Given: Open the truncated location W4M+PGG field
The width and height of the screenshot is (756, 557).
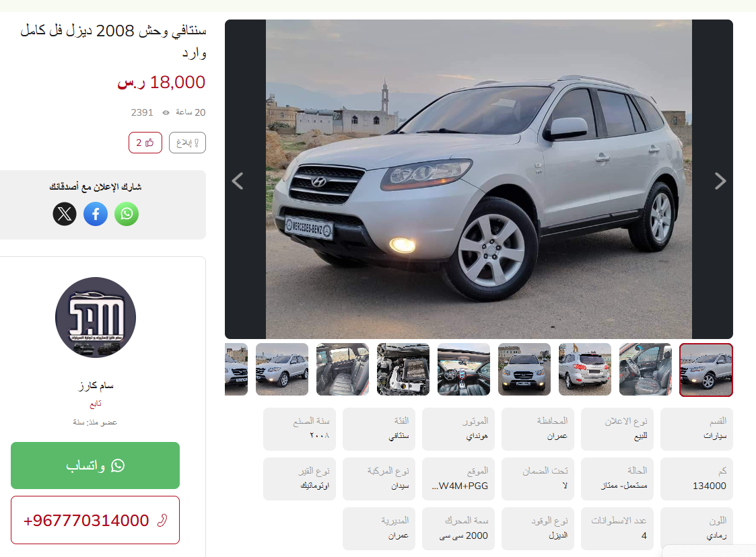Looking at the screenshot, I should pos(458,479).
